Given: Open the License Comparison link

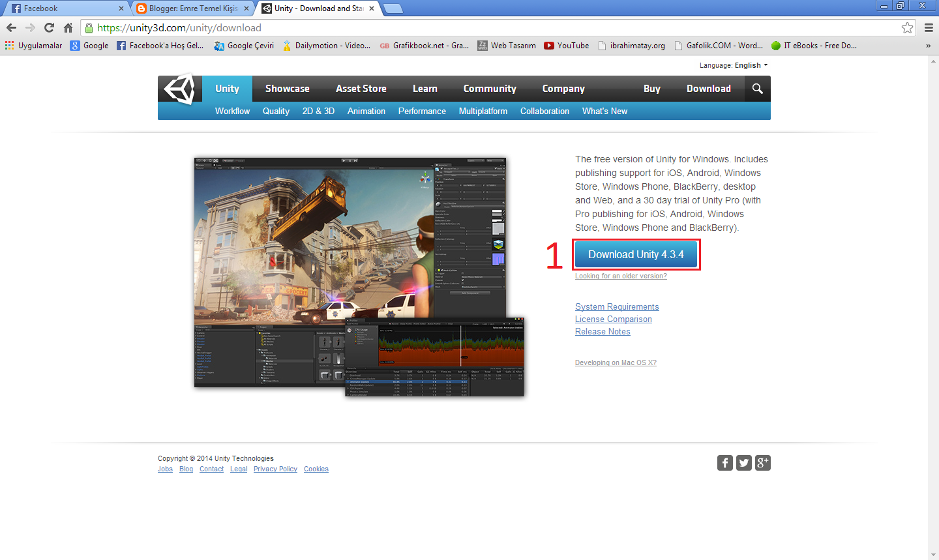Looking at the screenshot, I should coord(614,319).
